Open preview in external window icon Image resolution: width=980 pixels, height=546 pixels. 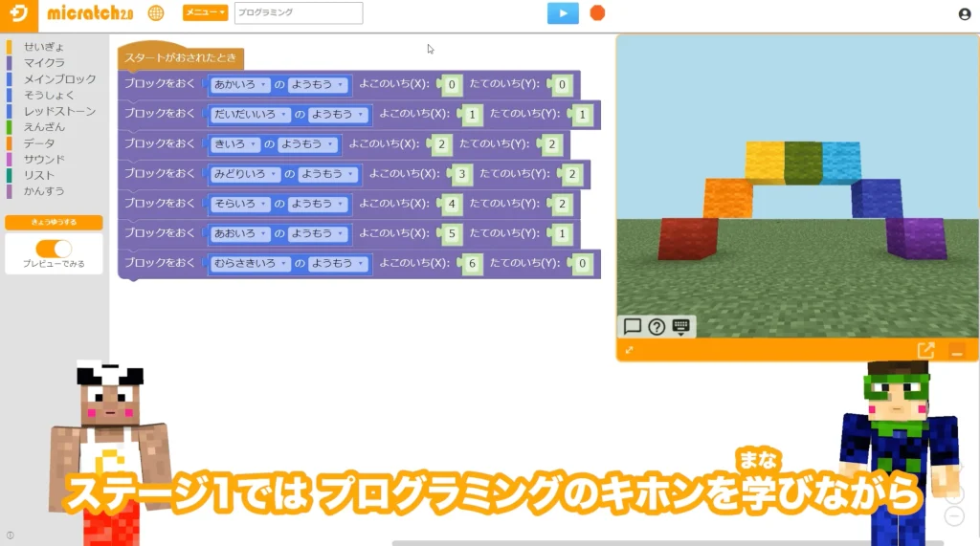pyautogui.click(x=925, y=350)
